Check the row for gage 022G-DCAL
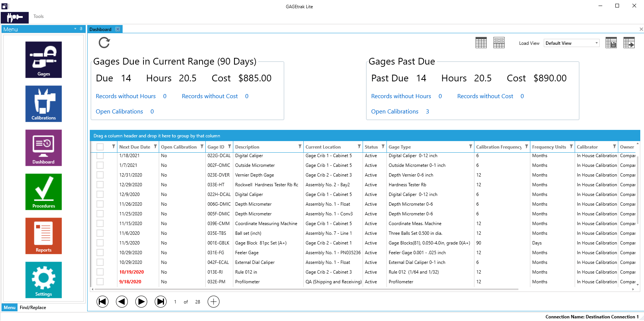644x321 pixels. [100, 156]
